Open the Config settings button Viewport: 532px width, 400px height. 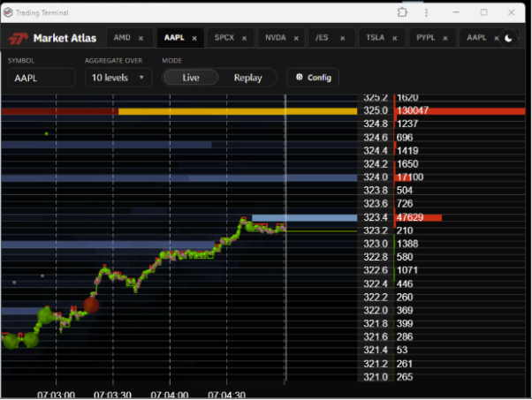pos(313,78)
